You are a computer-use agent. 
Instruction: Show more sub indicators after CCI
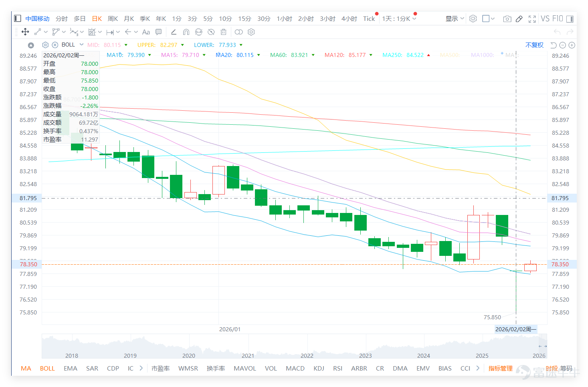[478, 368]
